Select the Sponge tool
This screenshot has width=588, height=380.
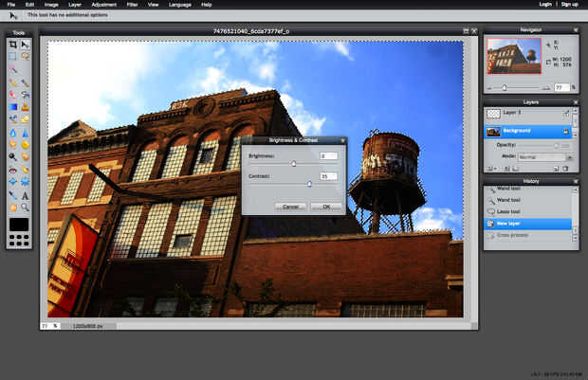[x=25, y=145]
